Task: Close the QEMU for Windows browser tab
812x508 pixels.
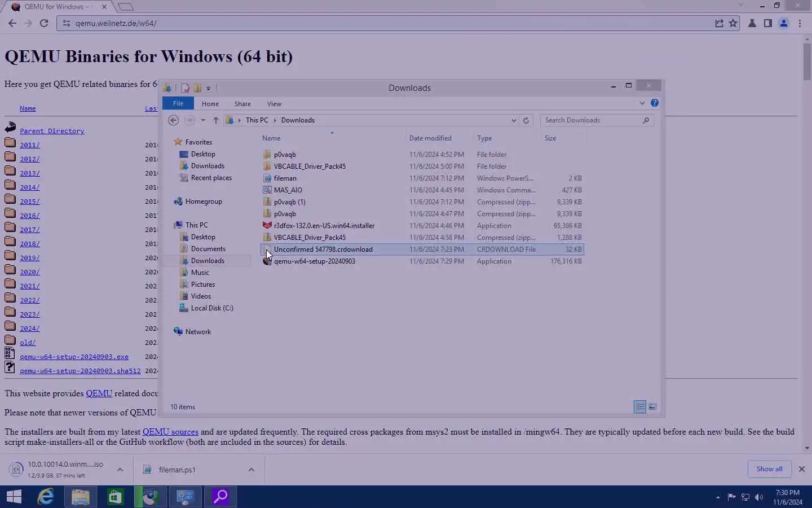Action: (104, 7)
